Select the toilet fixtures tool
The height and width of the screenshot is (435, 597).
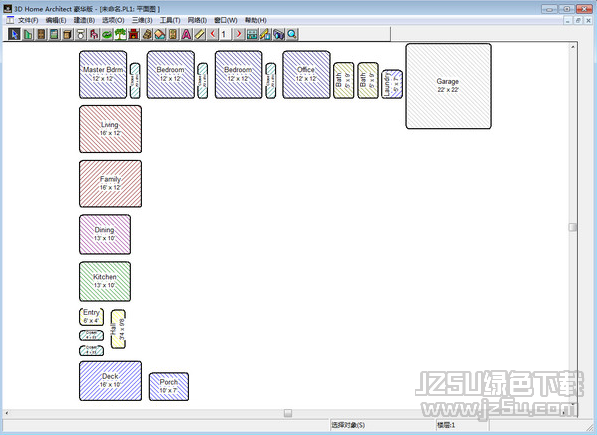tap(81, 35)
